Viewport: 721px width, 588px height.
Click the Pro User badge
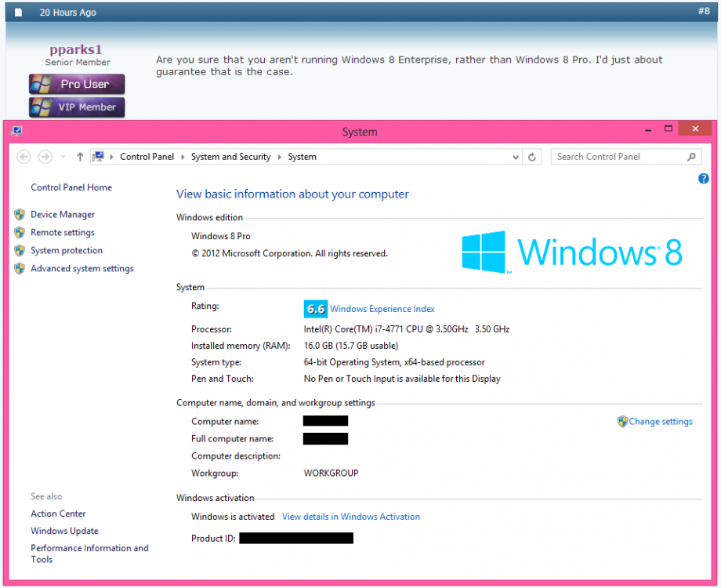tap(77, 84)
